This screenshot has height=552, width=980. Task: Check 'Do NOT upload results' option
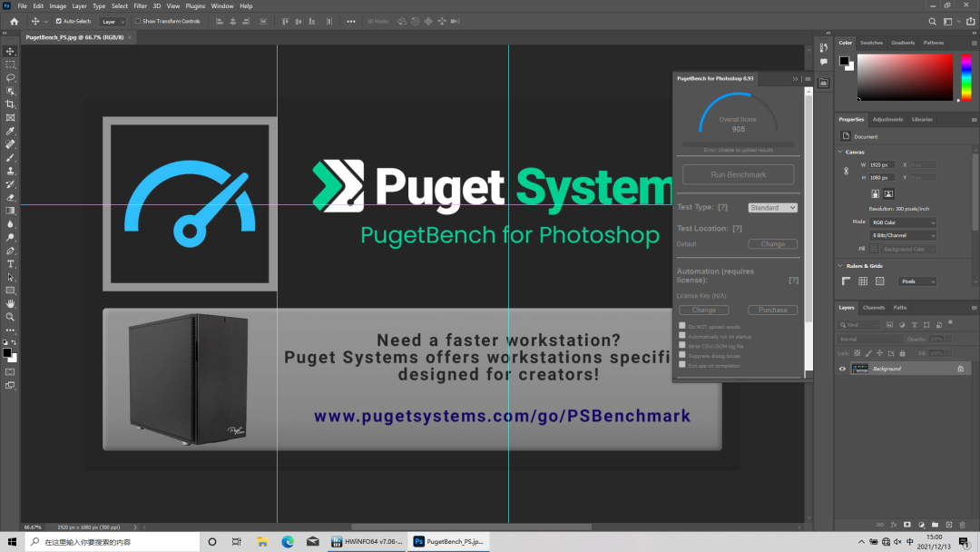click(682, 326)
